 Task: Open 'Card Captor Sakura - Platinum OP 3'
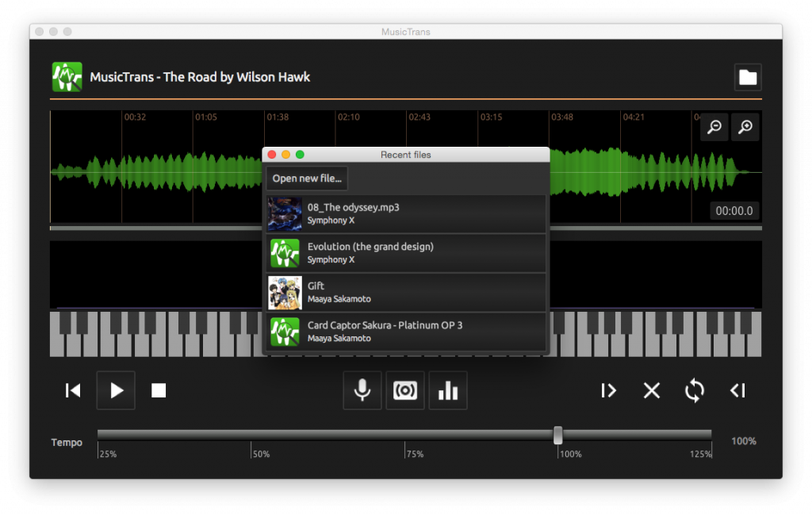[406, 332]
